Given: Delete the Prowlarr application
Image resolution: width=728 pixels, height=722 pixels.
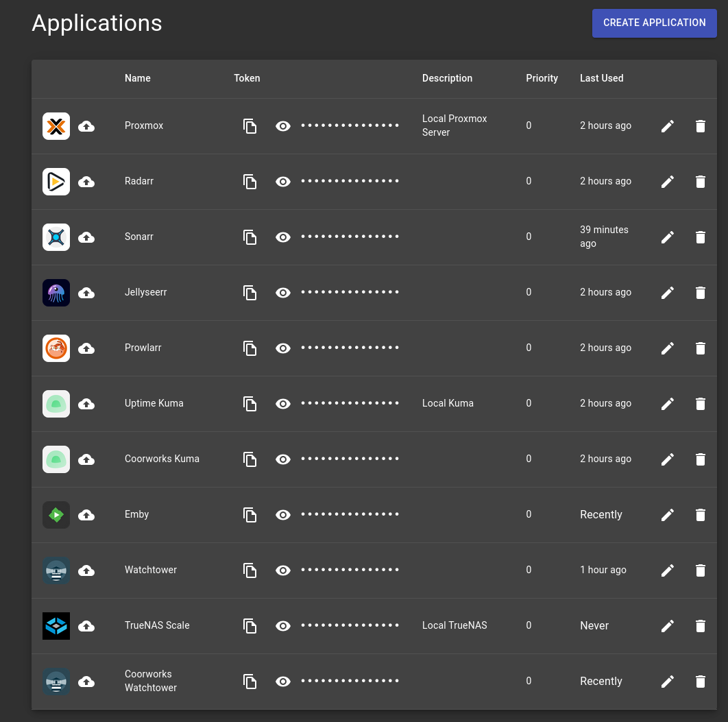Looking at the screenshot, I should point(700,348).
